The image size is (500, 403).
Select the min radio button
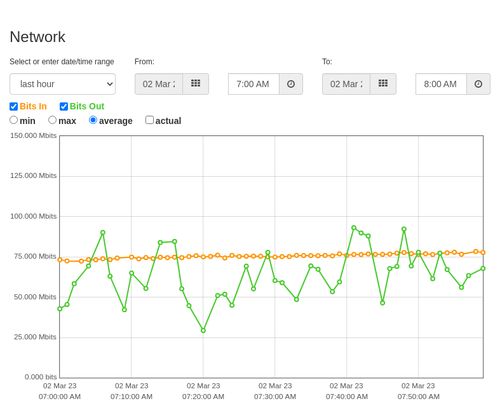tap(13, 120)
